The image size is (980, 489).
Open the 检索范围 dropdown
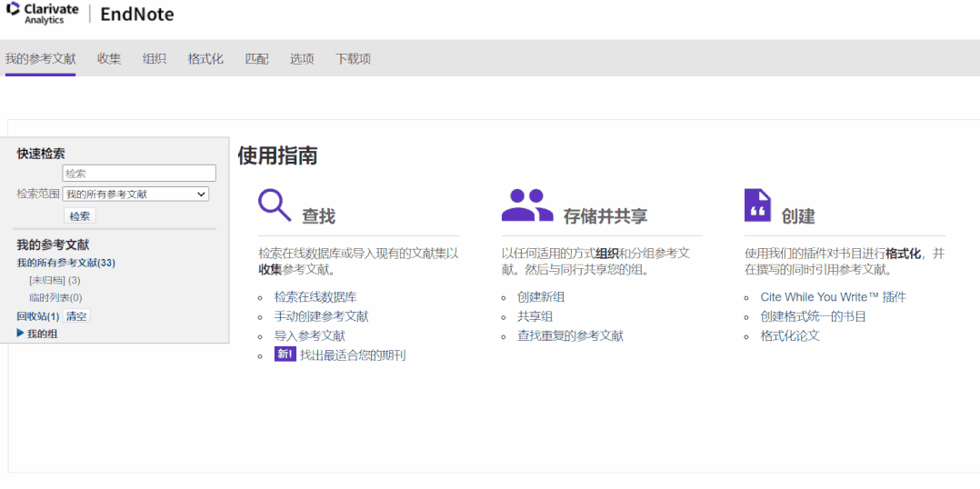tap(135, 195)
